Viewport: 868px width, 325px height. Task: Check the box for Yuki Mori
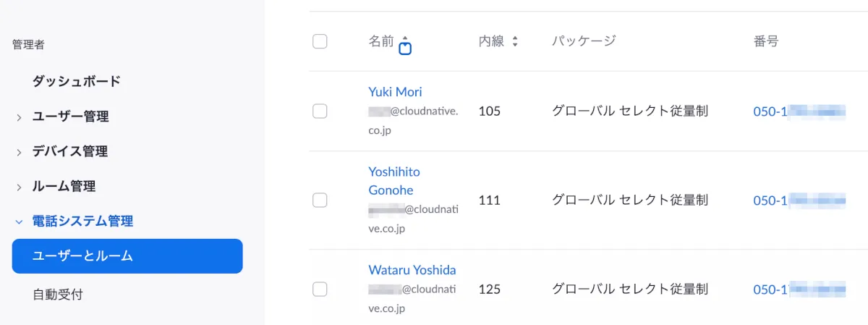pyautogui.click(x=320, y=111)
